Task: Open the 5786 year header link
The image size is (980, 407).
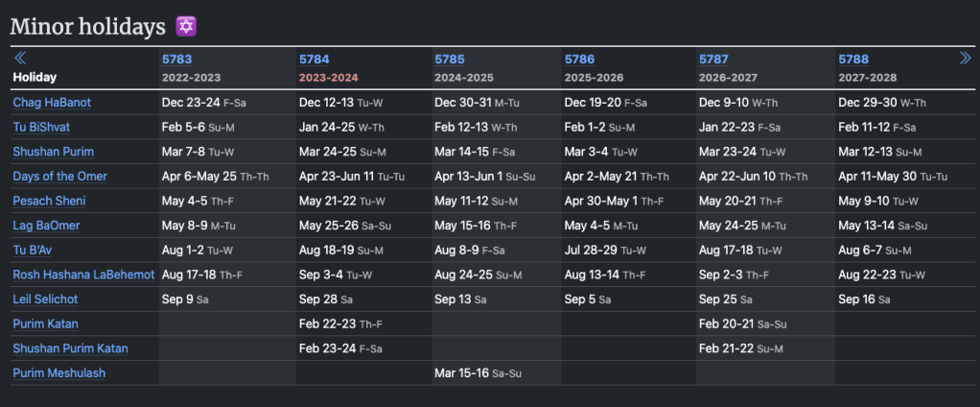Action: (579, 60)
